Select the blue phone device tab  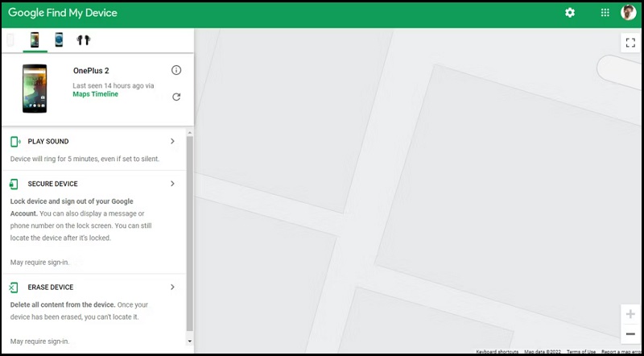(x=59, y=40)
